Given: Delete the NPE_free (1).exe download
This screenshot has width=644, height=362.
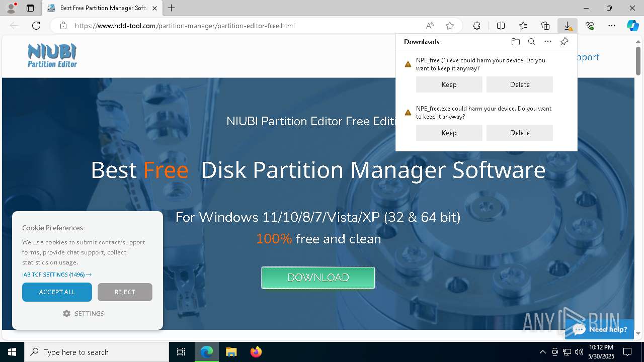Looking at the screenshot, I should pyautogui.click(x=520, y=84).
